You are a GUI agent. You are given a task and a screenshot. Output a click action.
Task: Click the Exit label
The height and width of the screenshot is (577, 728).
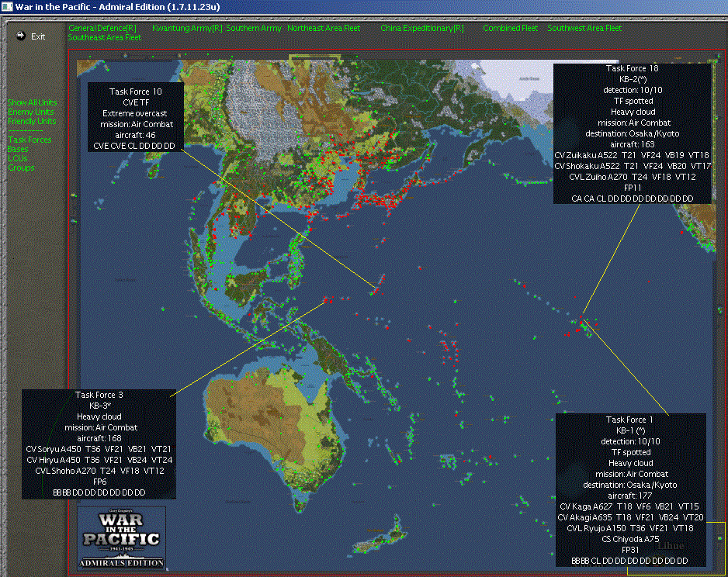tap(38, 36)
